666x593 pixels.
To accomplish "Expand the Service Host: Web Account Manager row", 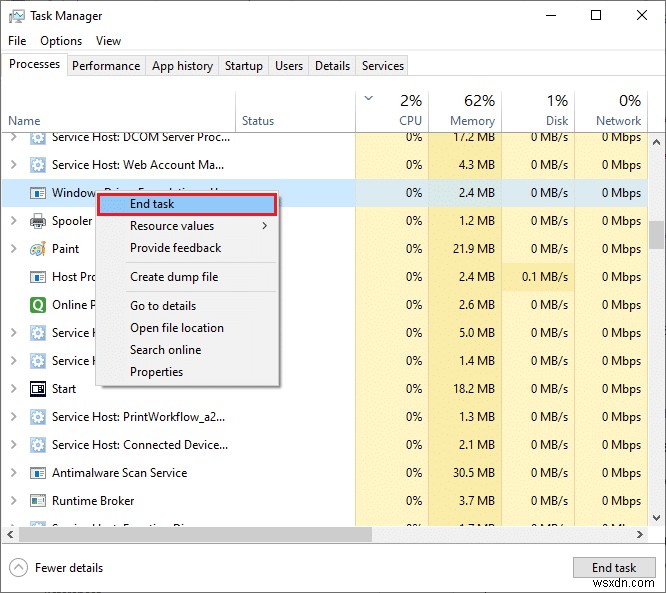I will [14, 164].
